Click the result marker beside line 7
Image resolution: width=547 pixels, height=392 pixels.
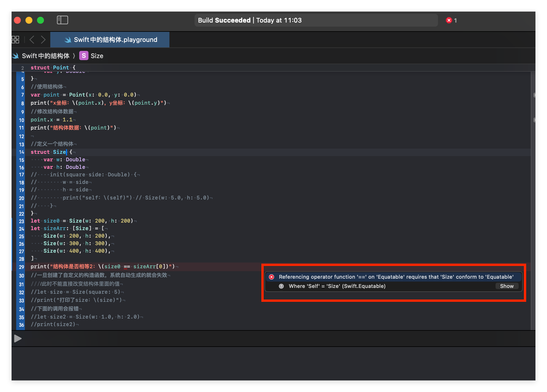pyautogui.click(x=534, y=95)
